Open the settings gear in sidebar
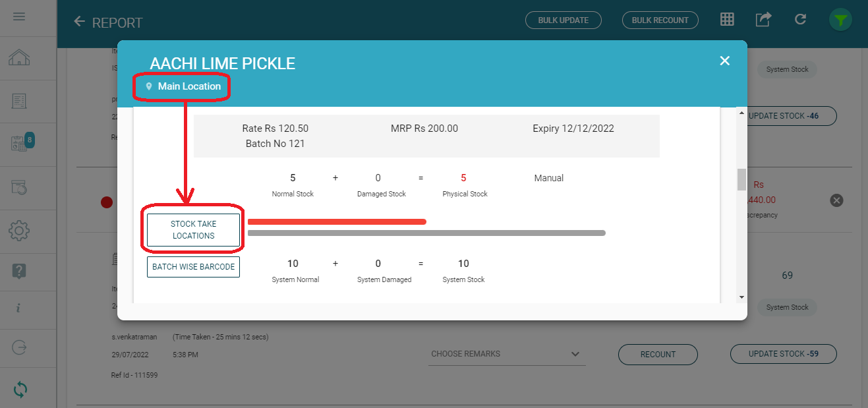Image resolution: width=868 pixels, height=408 pixels. [19, 231]
